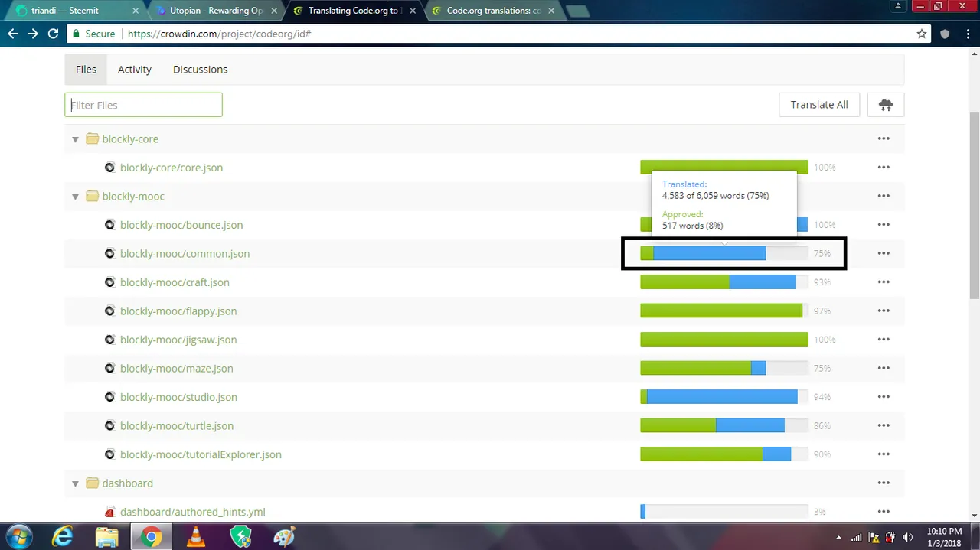
Task: Reload the page with refresh icon
Action: pos(53,34)
